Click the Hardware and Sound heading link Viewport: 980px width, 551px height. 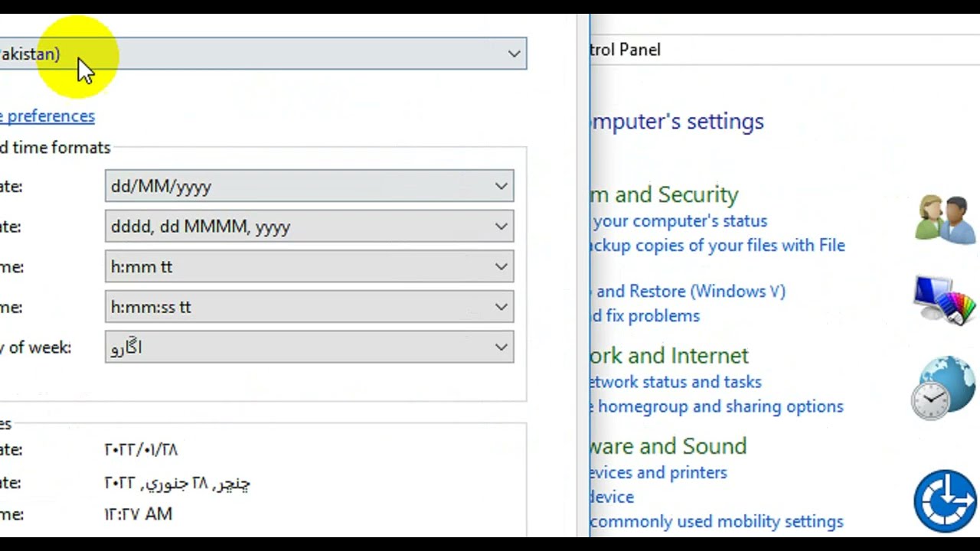(668, 446)
